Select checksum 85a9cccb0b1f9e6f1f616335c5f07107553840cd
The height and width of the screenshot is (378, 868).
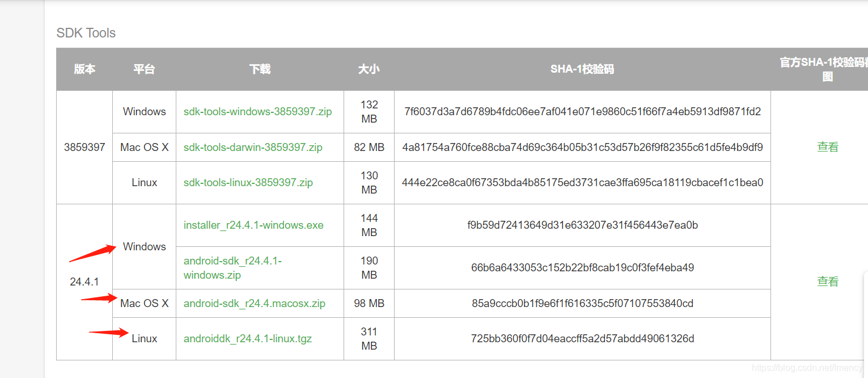click(583, 304)
